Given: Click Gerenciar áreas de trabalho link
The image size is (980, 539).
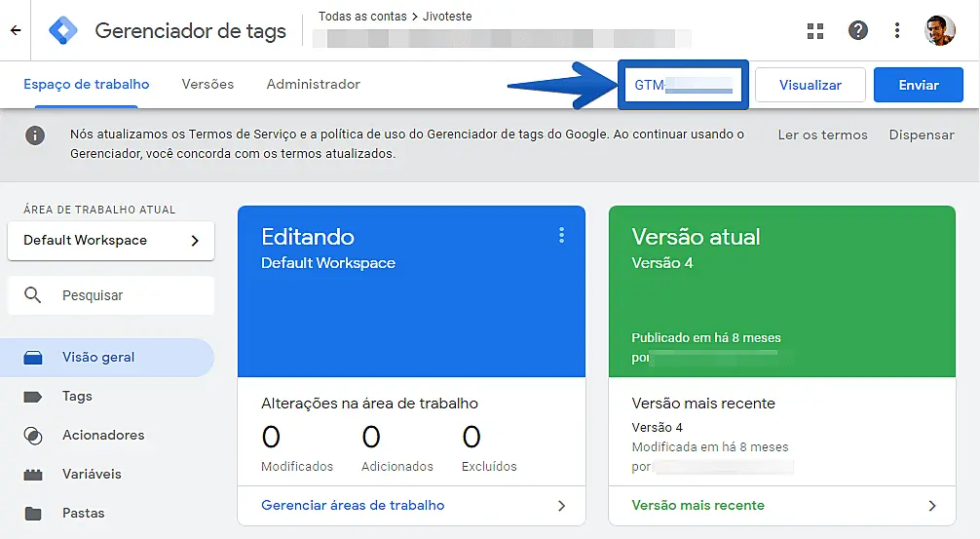Looking at the screenshot, I should tap(353, 505).
